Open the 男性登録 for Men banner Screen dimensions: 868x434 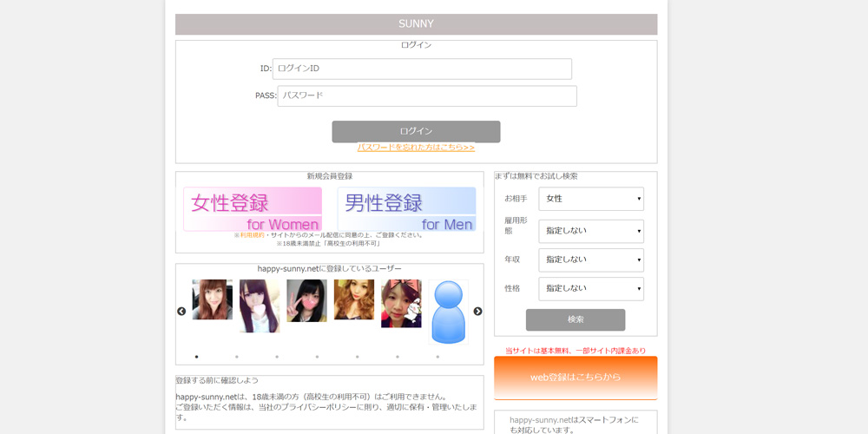[x=406, y=209]
